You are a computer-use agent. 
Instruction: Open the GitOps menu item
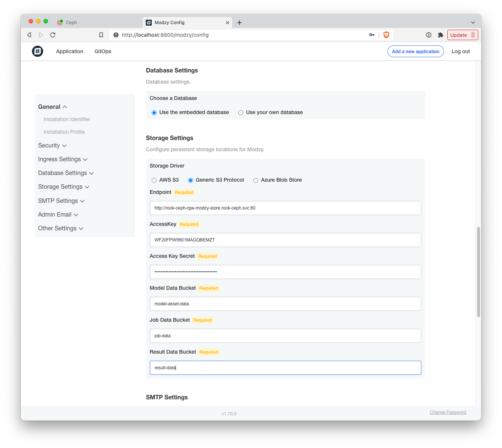(x=103, y=51)
